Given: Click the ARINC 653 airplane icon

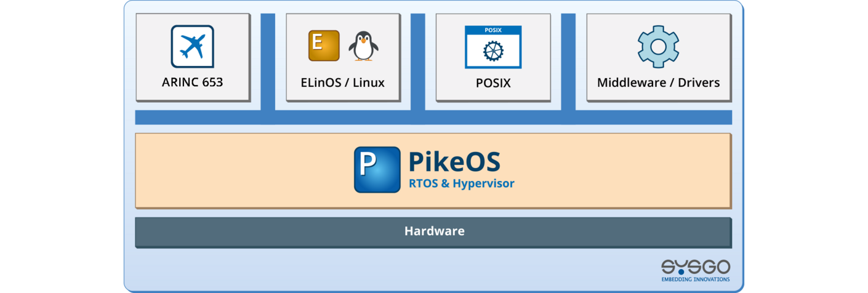Looking at the screenshot, I should [192, 46].
